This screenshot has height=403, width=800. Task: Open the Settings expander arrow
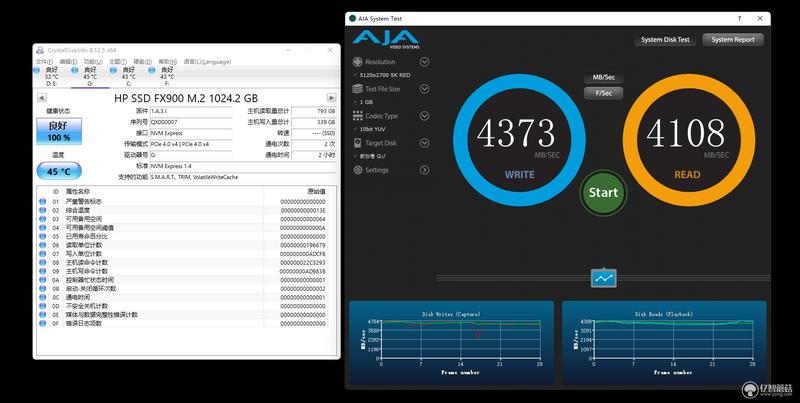[x=424, y=170]
